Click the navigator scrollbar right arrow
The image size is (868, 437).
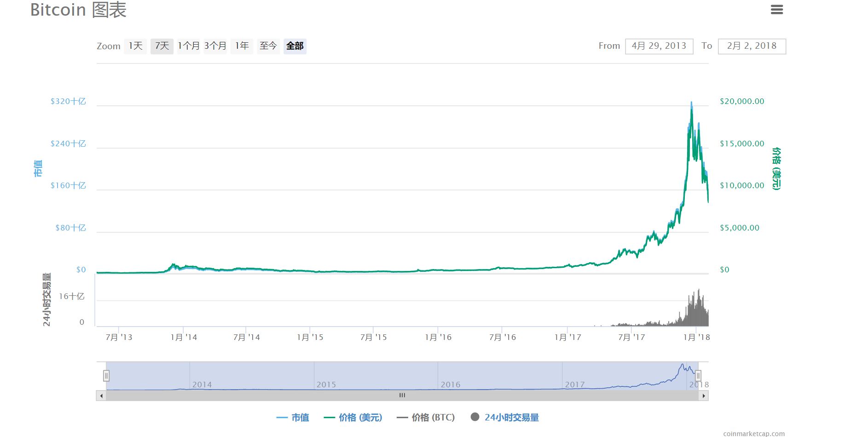point(703,396)
